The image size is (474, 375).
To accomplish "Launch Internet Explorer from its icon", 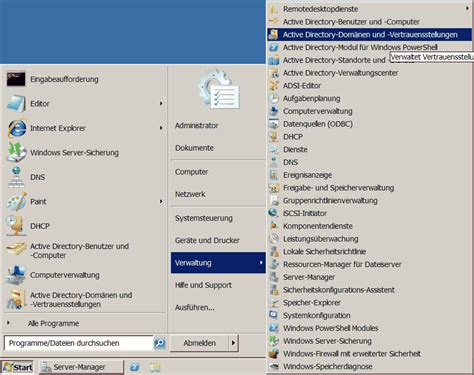I will pyautogui.click(x=17, y=128).
